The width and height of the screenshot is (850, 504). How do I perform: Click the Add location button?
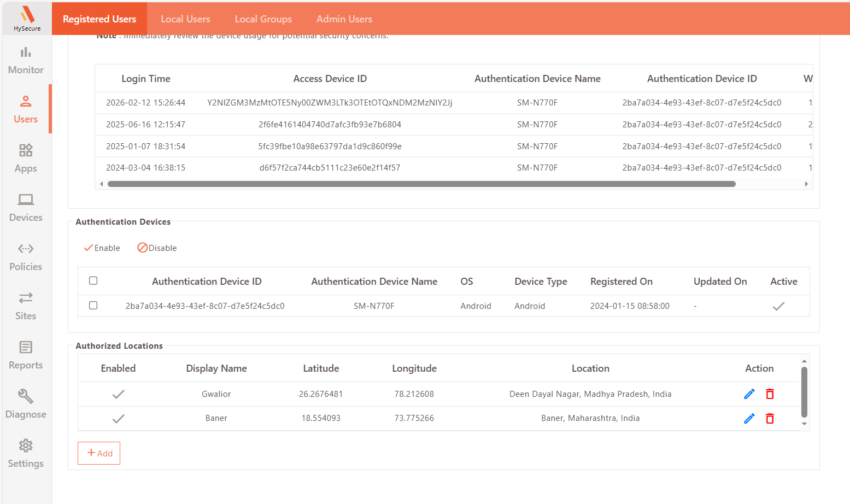point(99,453)
